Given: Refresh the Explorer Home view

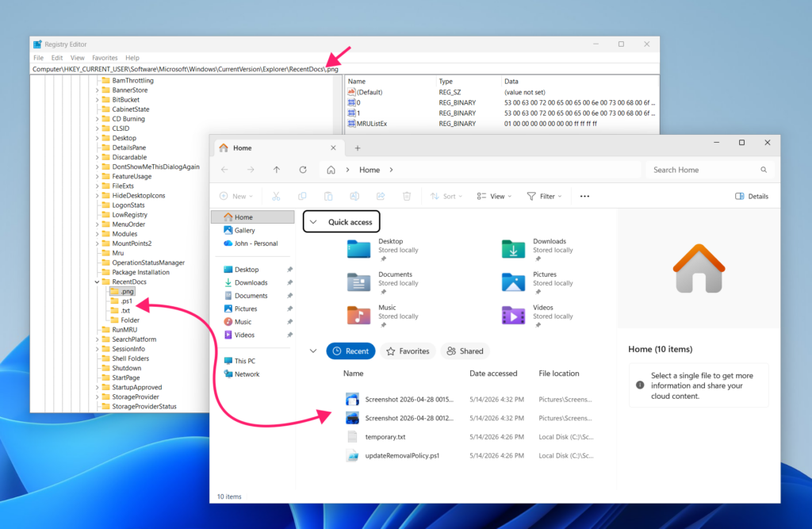Looking at the screenshot, I should pos(303,170).
